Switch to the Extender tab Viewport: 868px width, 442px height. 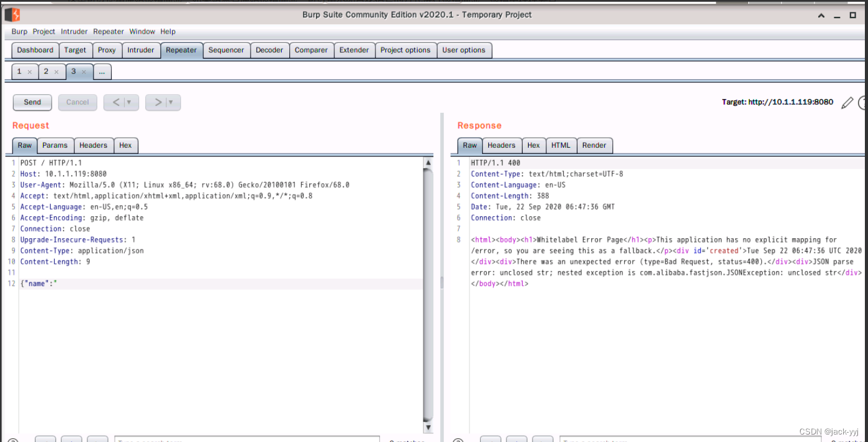(x=354, y=50)
